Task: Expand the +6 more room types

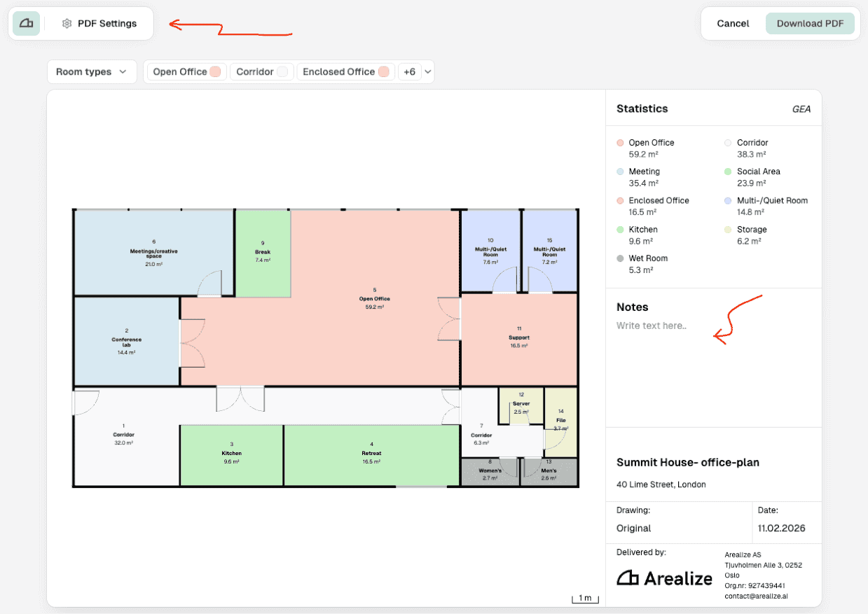Action: pyautogui.click(x=409, y=71)
